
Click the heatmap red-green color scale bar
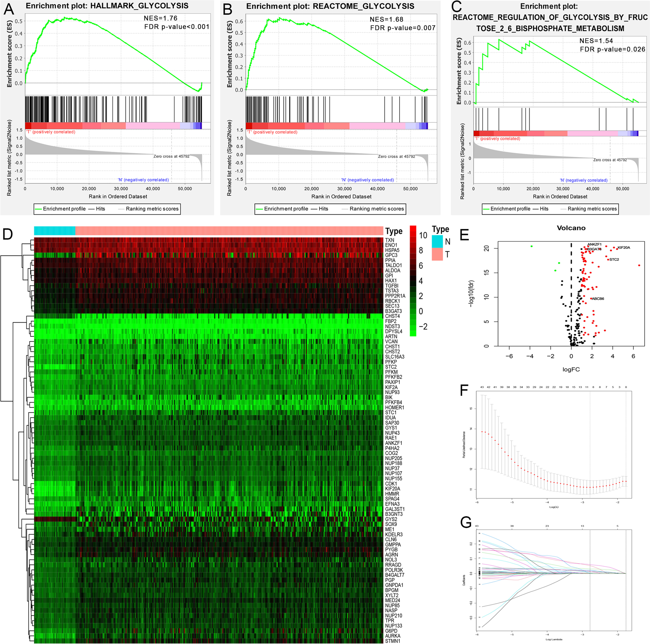[x=413, y=281]
